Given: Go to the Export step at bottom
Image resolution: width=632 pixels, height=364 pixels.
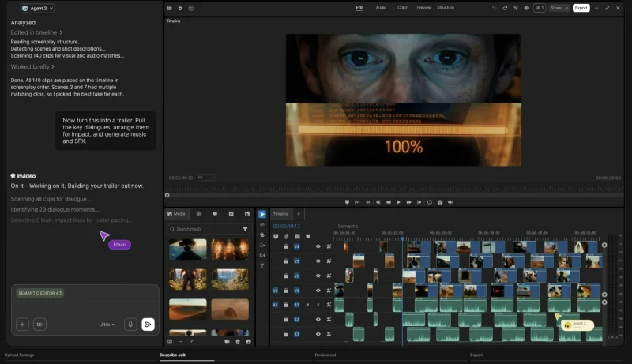Looking at the screenshot, I should tap(476, 355).
